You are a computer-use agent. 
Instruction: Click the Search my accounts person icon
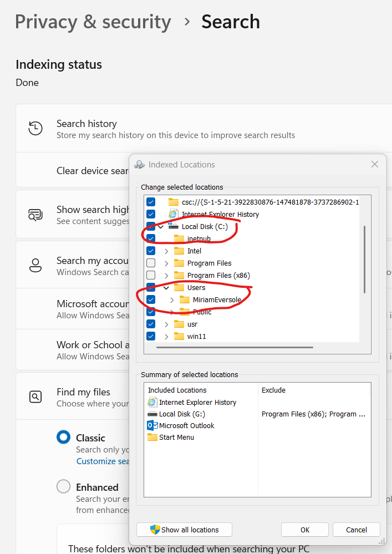click(x=35, y=265)
